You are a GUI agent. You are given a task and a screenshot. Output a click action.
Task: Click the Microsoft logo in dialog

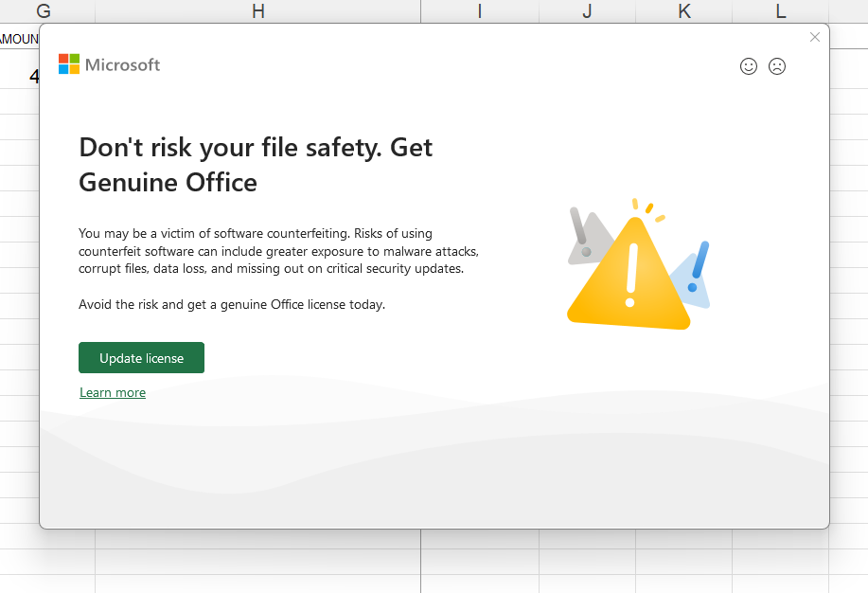point(109,64)
